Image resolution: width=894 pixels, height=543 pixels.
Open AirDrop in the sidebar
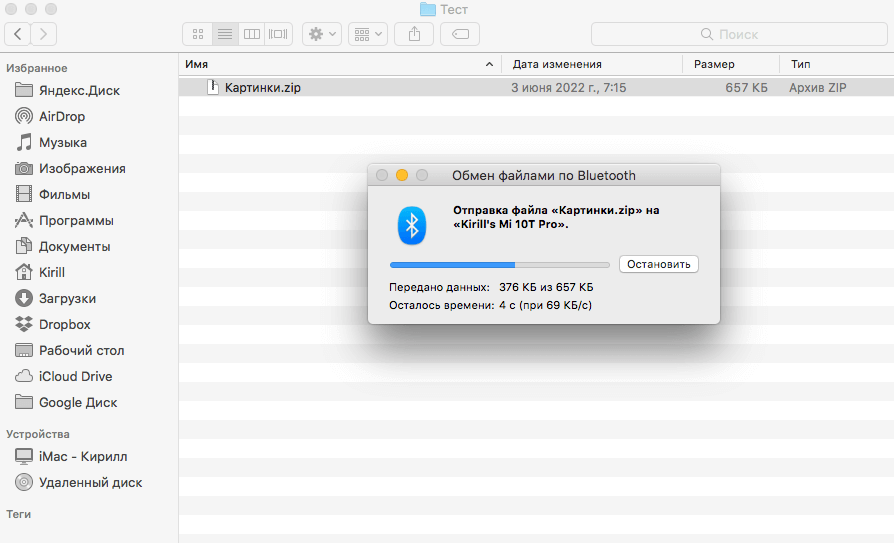[62, 116]
